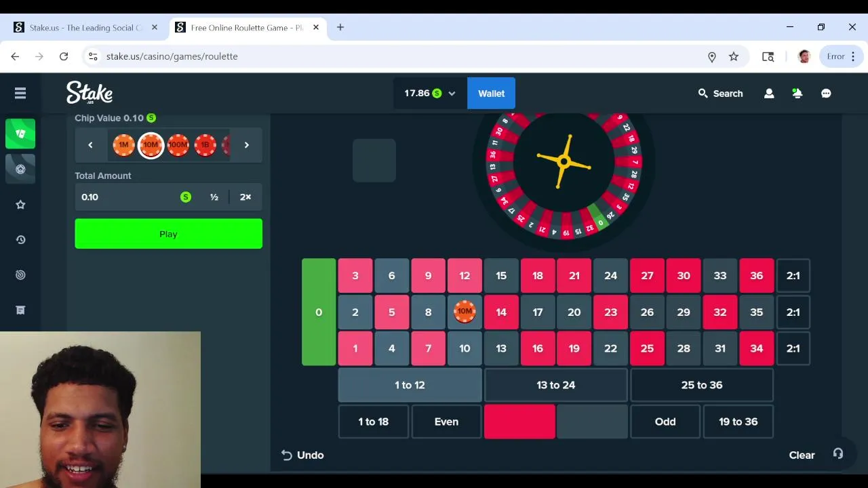Open the hamburger sidebar menu
868x488 pixels.
[x=20, y=93]
